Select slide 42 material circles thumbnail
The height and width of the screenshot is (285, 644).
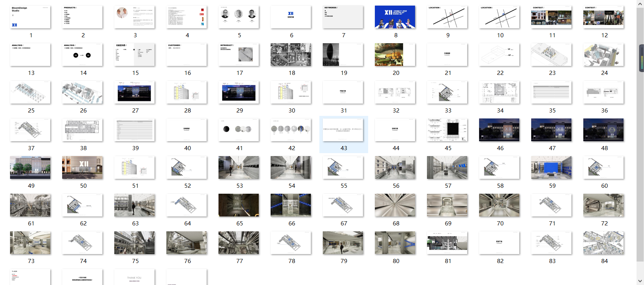pos(291,130)
